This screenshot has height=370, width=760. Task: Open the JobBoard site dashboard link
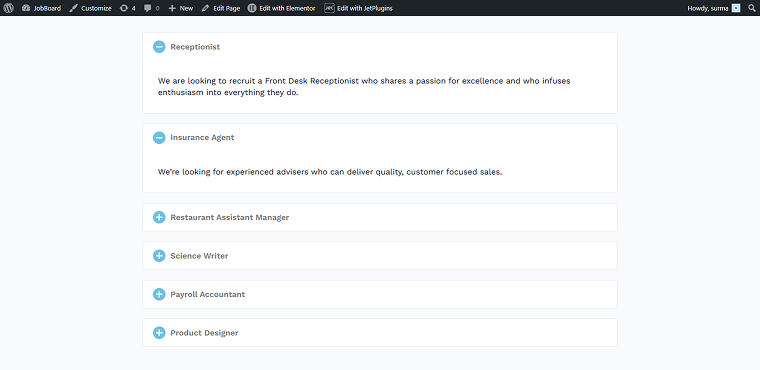(41, 8)
